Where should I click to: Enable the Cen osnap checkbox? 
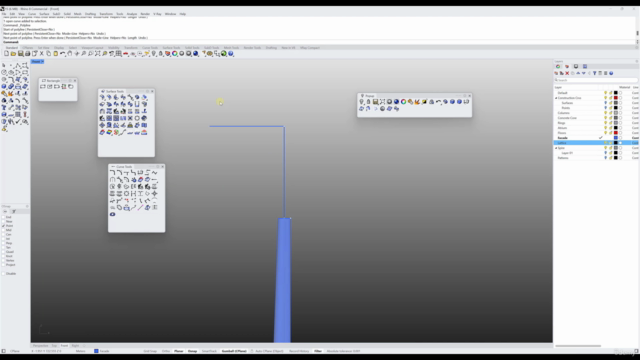pos(4,235)
